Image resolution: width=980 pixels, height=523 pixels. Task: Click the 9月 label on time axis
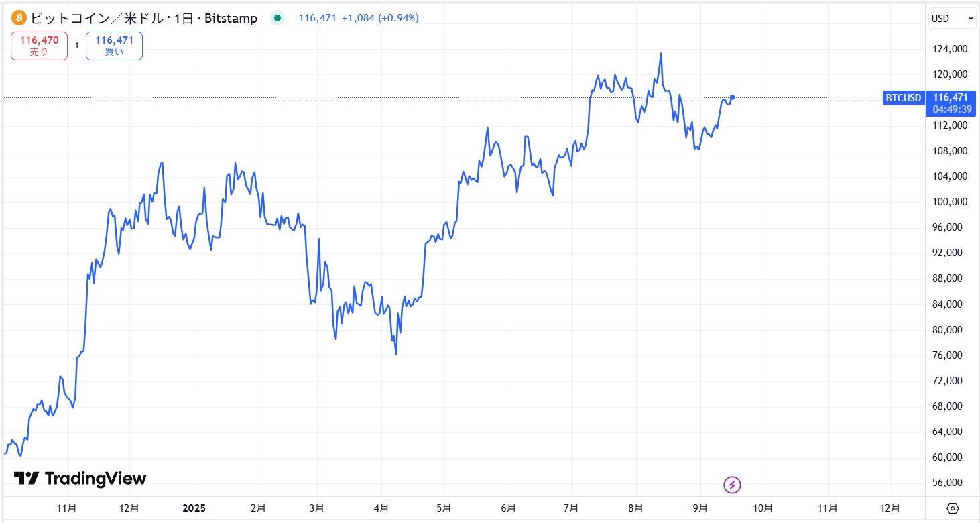(700, 508)
